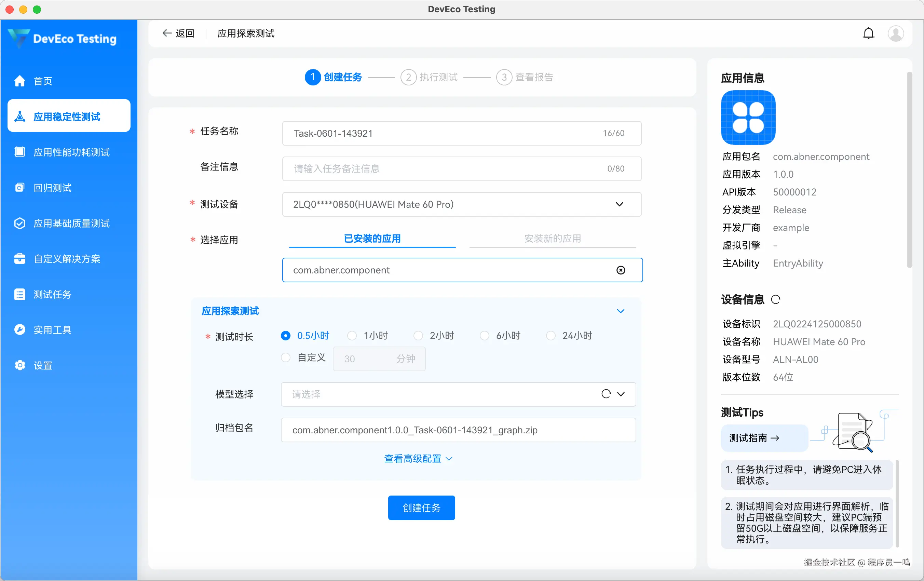Click the notification bell icon
The height and width of the screenshot is (581, 924).
(x=868, y=33)
